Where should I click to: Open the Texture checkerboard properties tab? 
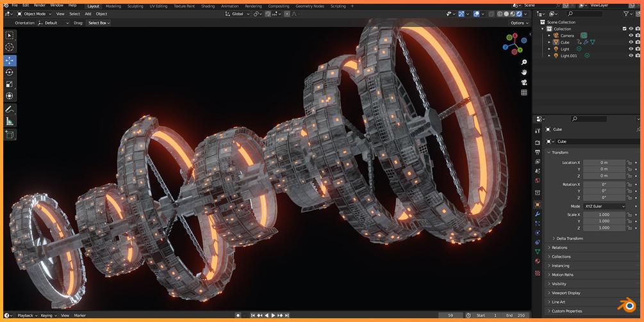[538, 273]
